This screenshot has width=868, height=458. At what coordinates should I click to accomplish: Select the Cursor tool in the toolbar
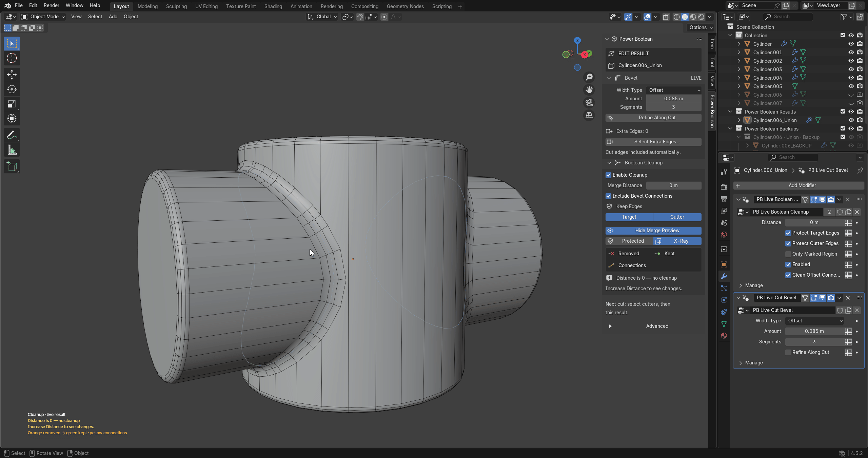(12, 58)
